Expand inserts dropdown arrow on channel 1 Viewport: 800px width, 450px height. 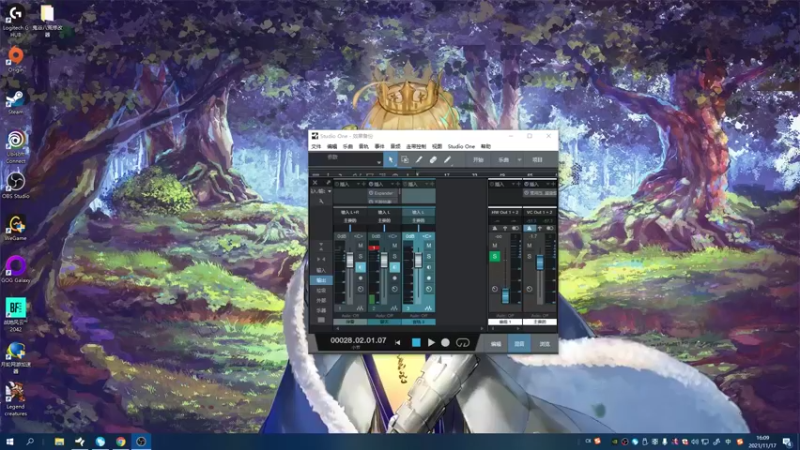[x=358, y=184]
